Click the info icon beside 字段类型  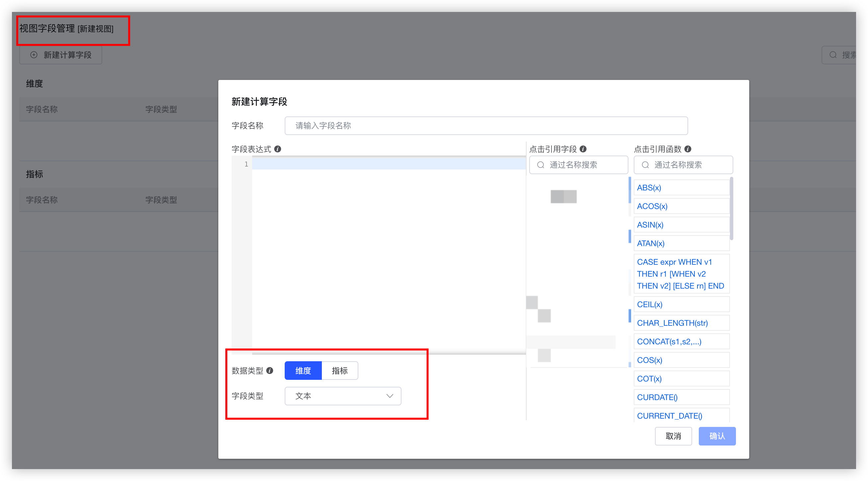(x=269, y=396)
